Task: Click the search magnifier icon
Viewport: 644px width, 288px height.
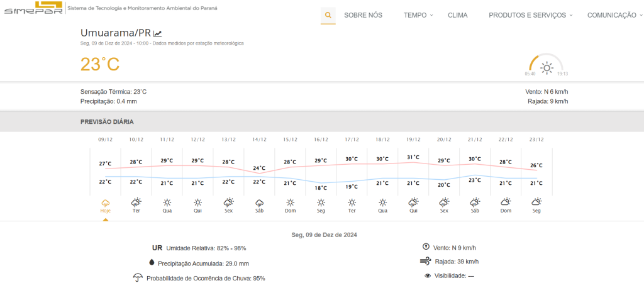Action: pyautogui.click(x=328, y=15)
